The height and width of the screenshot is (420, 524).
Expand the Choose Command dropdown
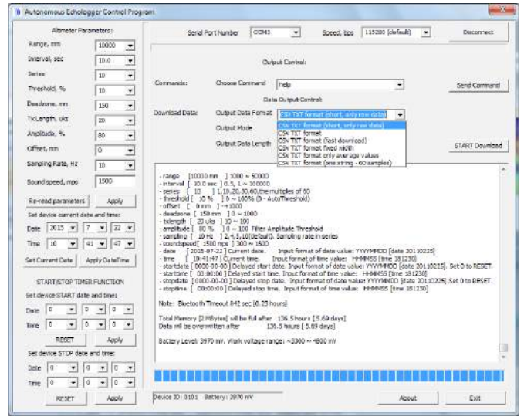point(400,86)
